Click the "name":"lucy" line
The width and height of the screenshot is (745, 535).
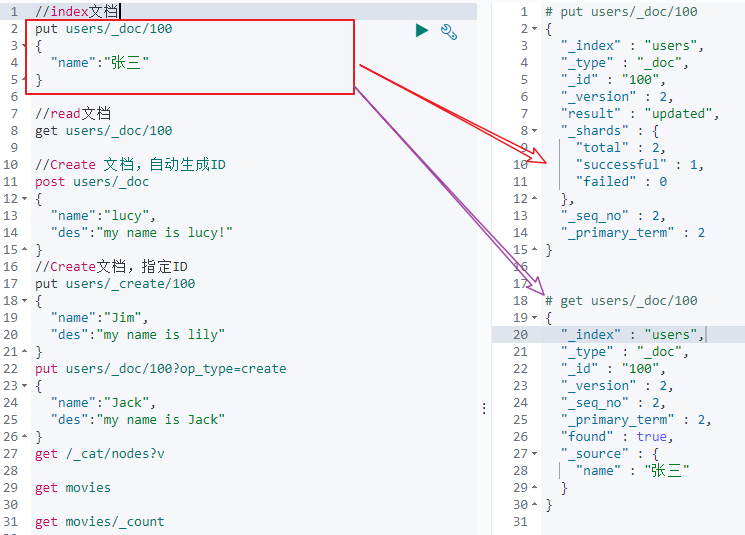(103, 216)
